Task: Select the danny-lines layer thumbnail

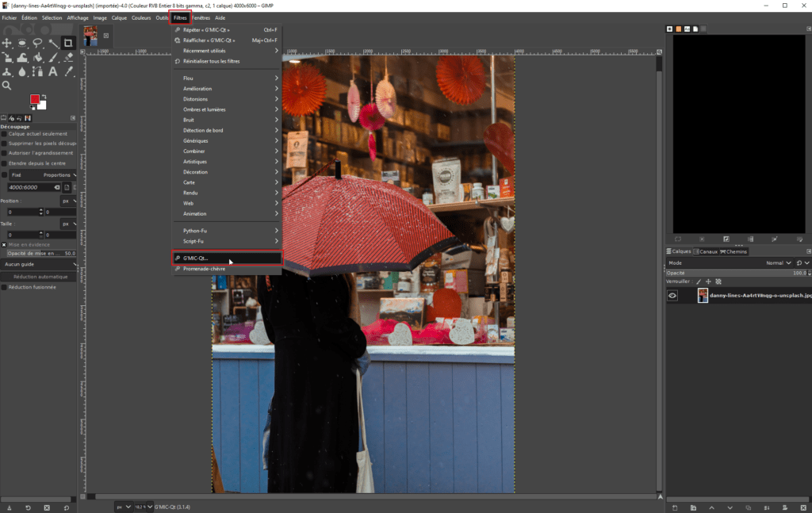Action: 702,295
